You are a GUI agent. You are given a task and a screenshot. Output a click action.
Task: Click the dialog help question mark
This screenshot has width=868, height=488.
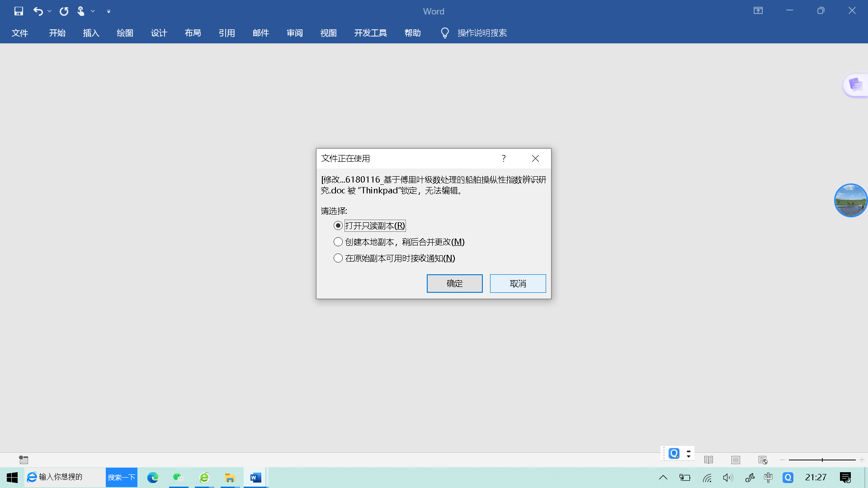[504, 159]
